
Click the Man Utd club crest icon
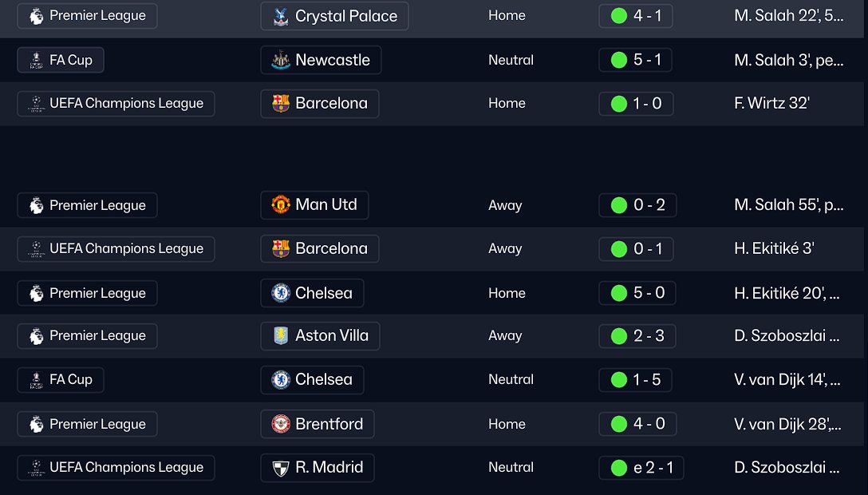(281, 205)
